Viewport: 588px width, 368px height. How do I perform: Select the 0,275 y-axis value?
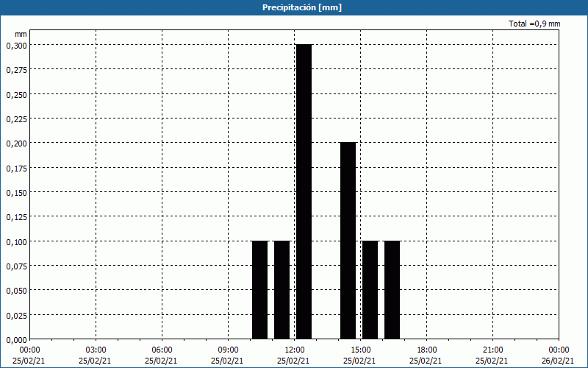(16, 70)
